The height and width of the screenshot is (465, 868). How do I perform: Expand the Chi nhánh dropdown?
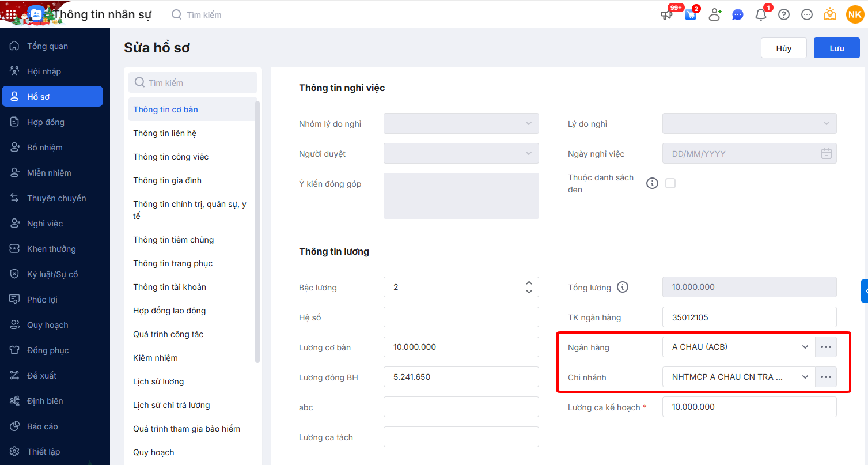tap(805, 377)
